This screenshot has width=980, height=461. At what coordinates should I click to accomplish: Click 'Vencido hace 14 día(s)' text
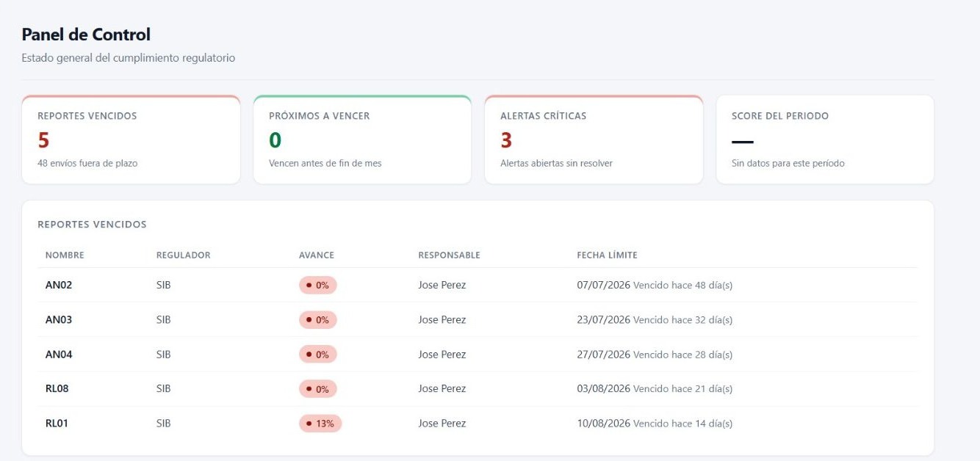(x=682, y=423)
